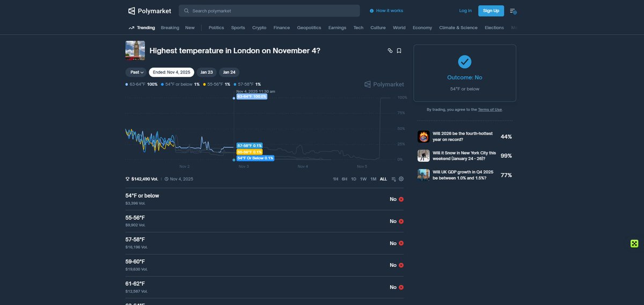Set chart range to ALL
Screen dimensions: 644x305
click(x=383, y=179)
